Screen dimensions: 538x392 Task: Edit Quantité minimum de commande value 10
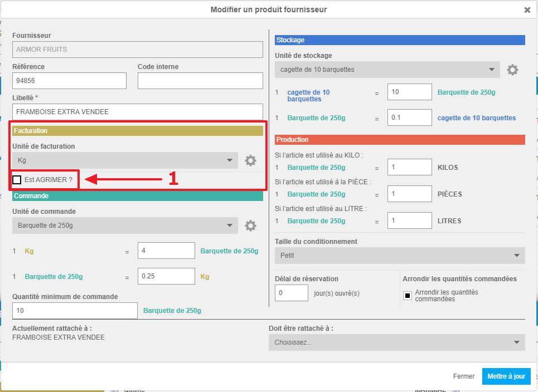click(x=75, y=311)
